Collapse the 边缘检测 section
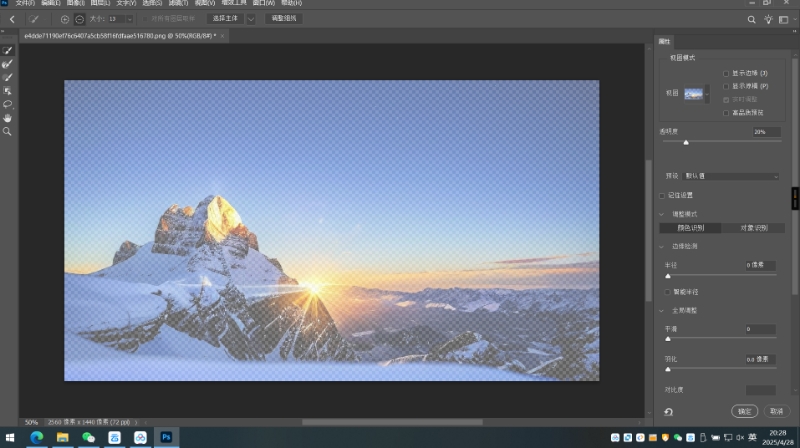This screenshot has height=448, width=800. [662, 246]
